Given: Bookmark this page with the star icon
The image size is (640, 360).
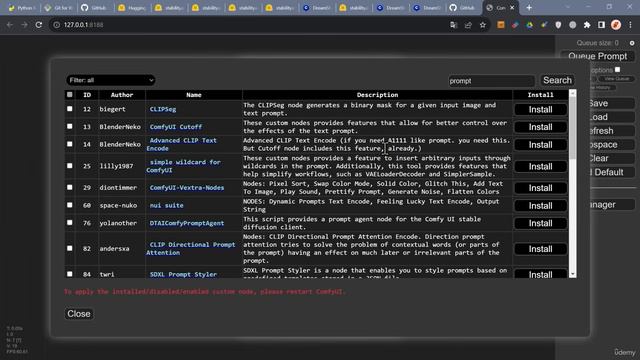Looking at the screenshot, I should [483, 25].
